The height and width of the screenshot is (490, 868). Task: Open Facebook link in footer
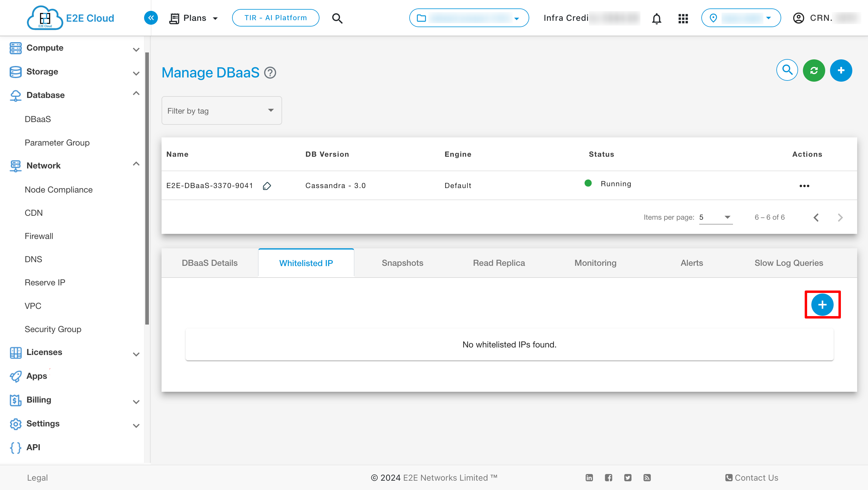pos(609,478)
